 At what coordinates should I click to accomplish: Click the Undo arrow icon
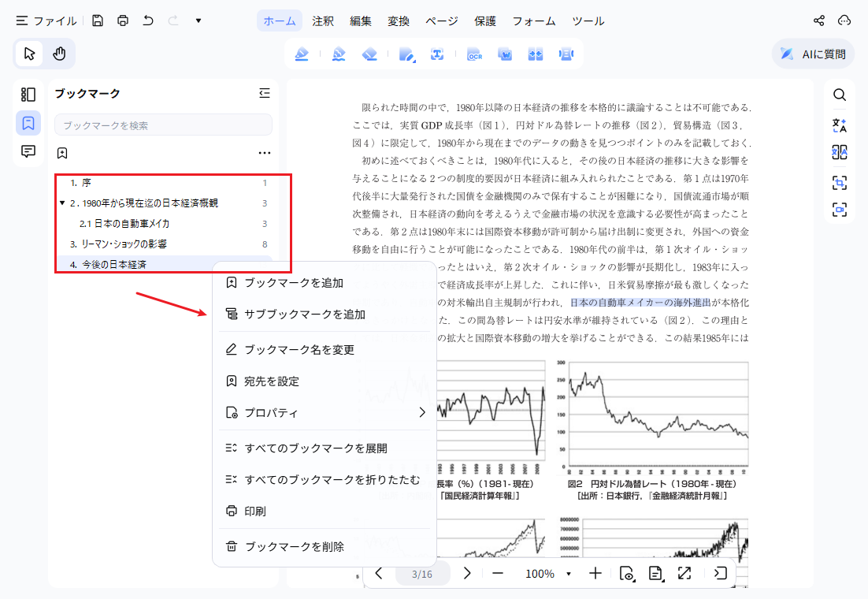click(148, 21)
